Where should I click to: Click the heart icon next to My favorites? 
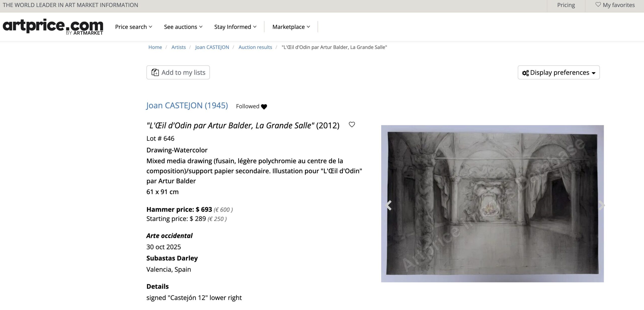point(599,5)
